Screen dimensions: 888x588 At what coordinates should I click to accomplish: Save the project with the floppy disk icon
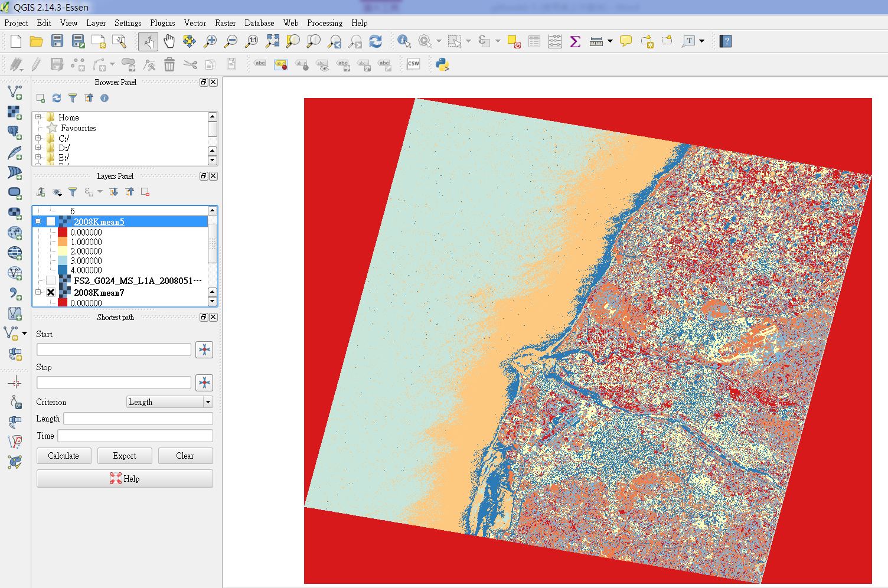pyautogui.click(x=57, y=41)
